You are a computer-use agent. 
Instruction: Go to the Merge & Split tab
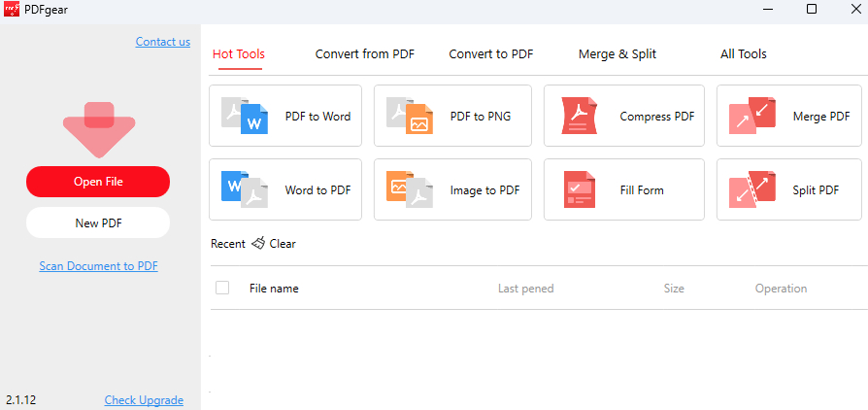click(x=618, y=53)
